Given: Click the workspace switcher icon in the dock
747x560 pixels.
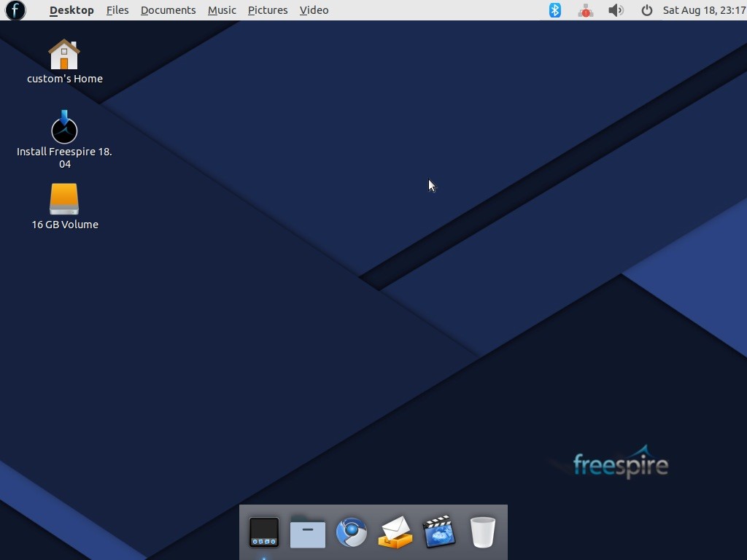Looking at the screenshot, I should click(x=264, y=532).
